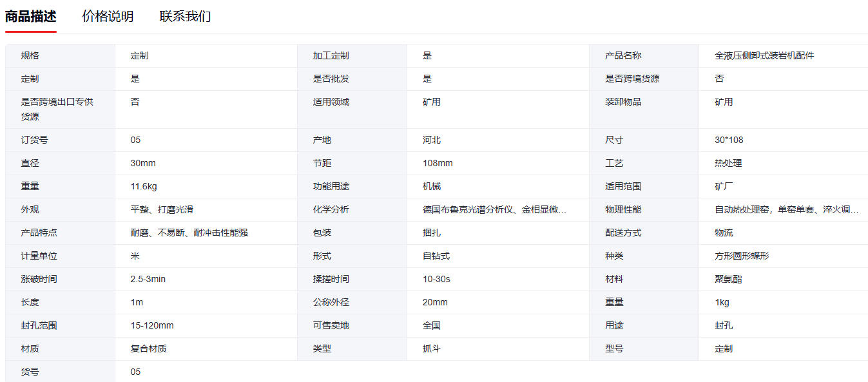Switch to the 商品描述 tab
The width and height of the screenshot is (868, 382).
[x=30, y=17]
